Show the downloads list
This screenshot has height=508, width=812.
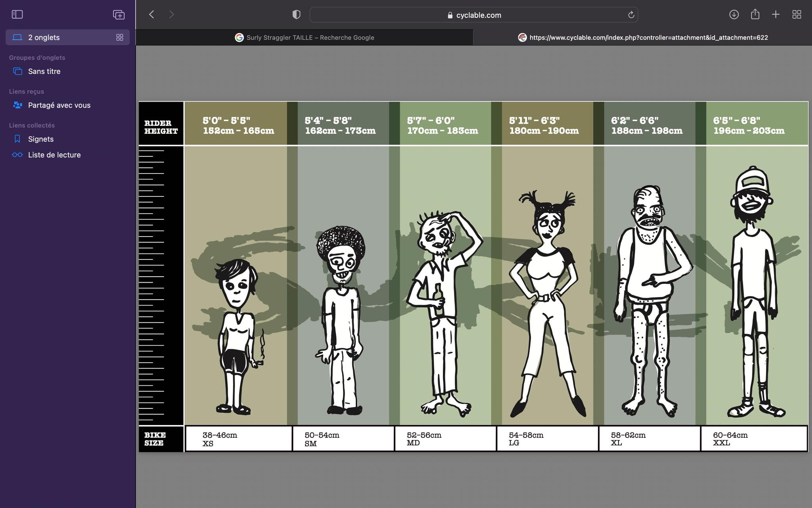pos(734,15)
